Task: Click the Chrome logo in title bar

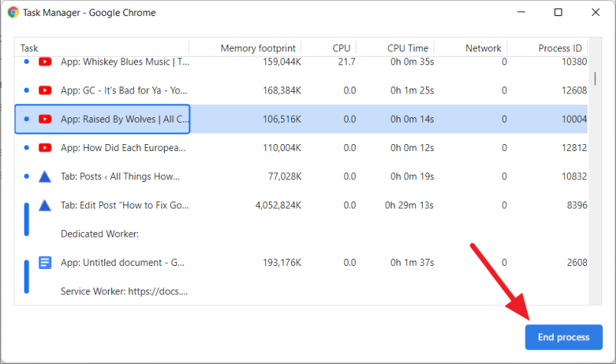Action: pos(14,12)
